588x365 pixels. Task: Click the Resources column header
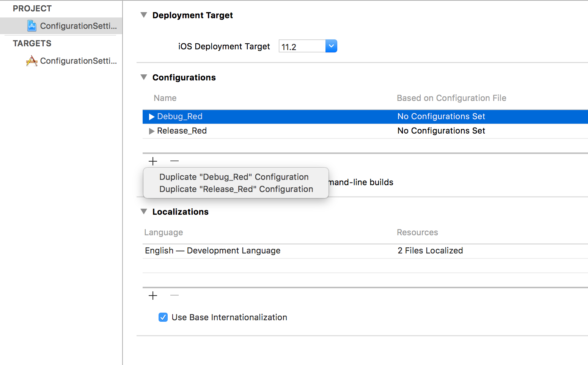(x=417, y=233)
